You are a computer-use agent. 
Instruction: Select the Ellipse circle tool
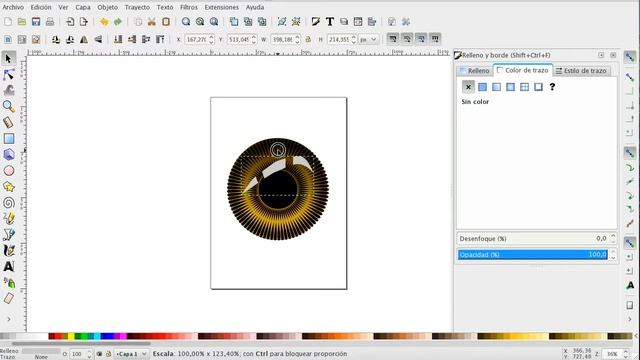[9, 171]
